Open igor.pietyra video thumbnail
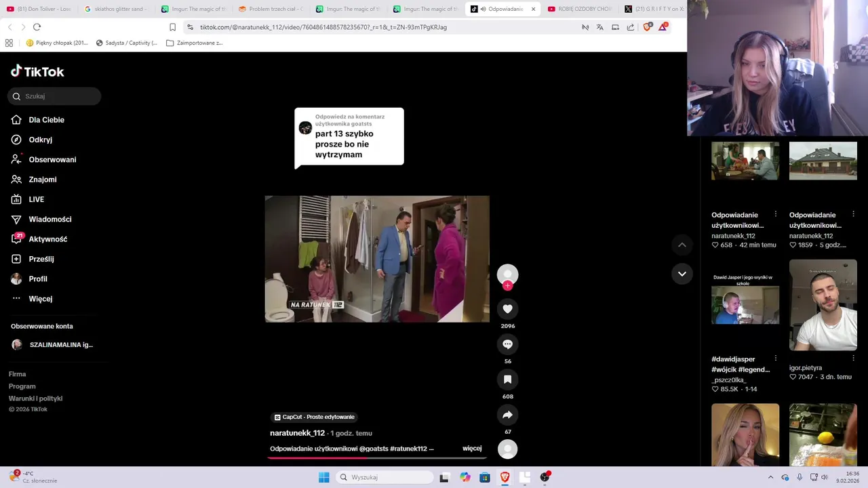Viewport: 868px width, 488px height. [x=823, y=304]
